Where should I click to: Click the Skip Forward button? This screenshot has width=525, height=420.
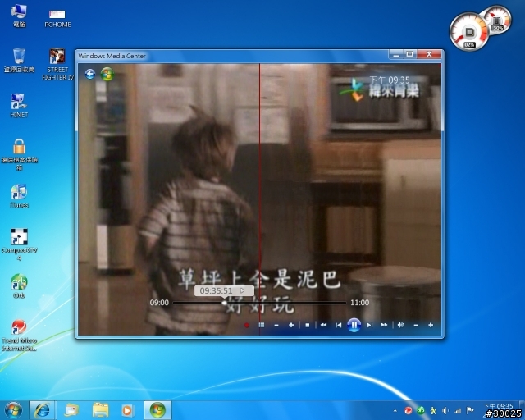(369, 325)
